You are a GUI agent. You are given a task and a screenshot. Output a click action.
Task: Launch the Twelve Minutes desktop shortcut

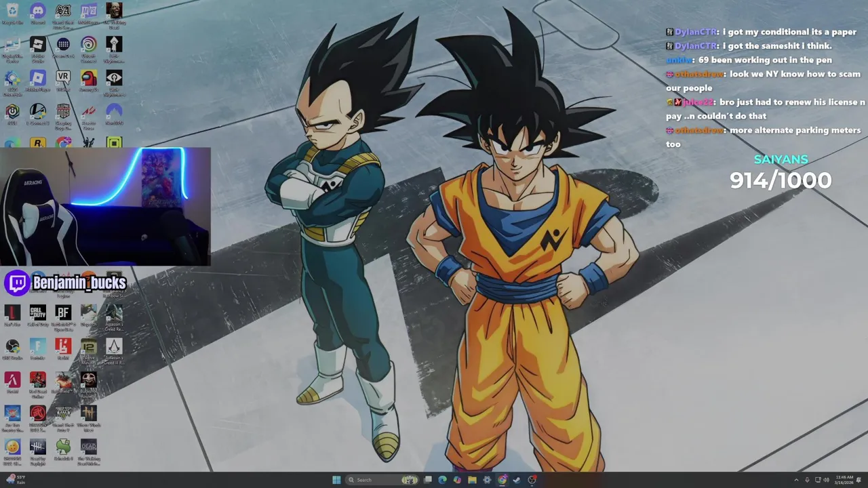88,351
